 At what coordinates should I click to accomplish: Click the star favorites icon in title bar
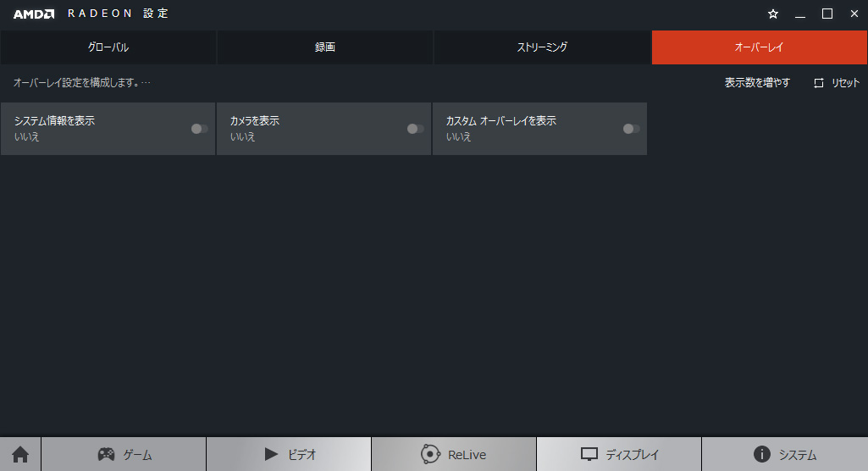click(x=772, y=14)
